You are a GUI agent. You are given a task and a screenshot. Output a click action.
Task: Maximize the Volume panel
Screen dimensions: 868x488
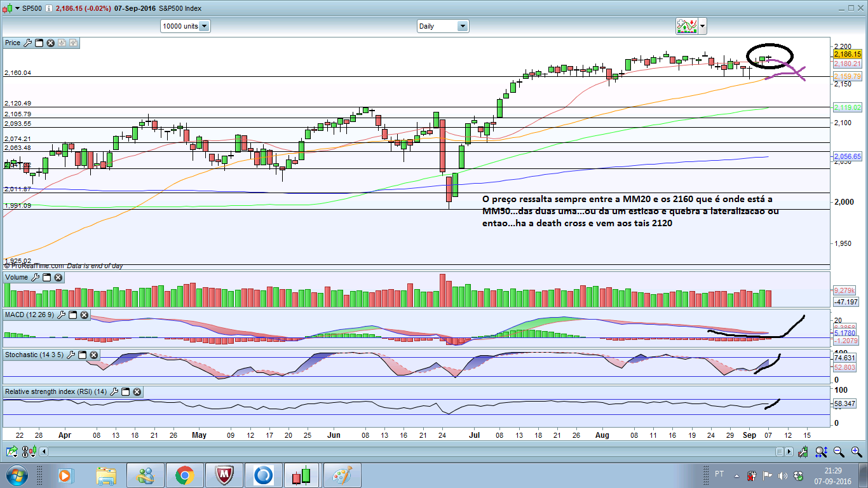[46, 278]
